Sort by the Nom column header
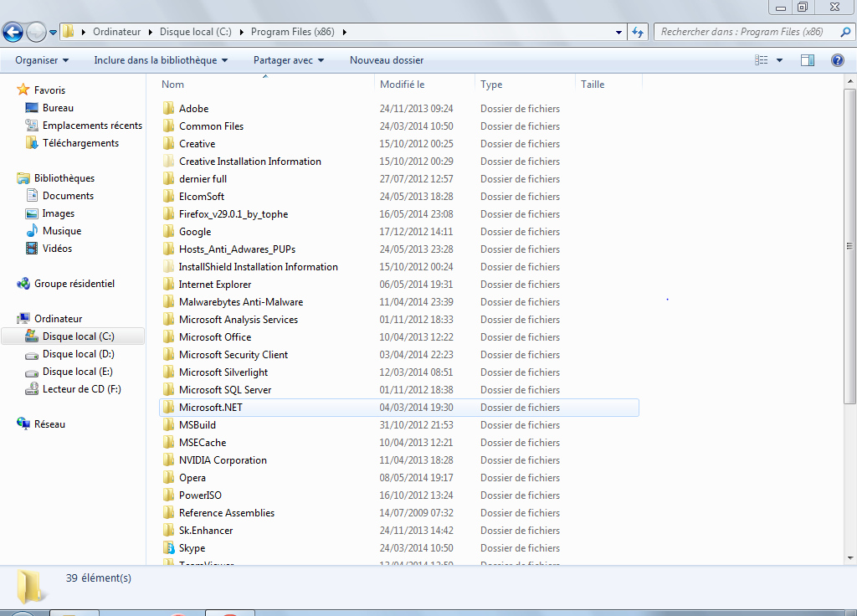 click(266, 85)
